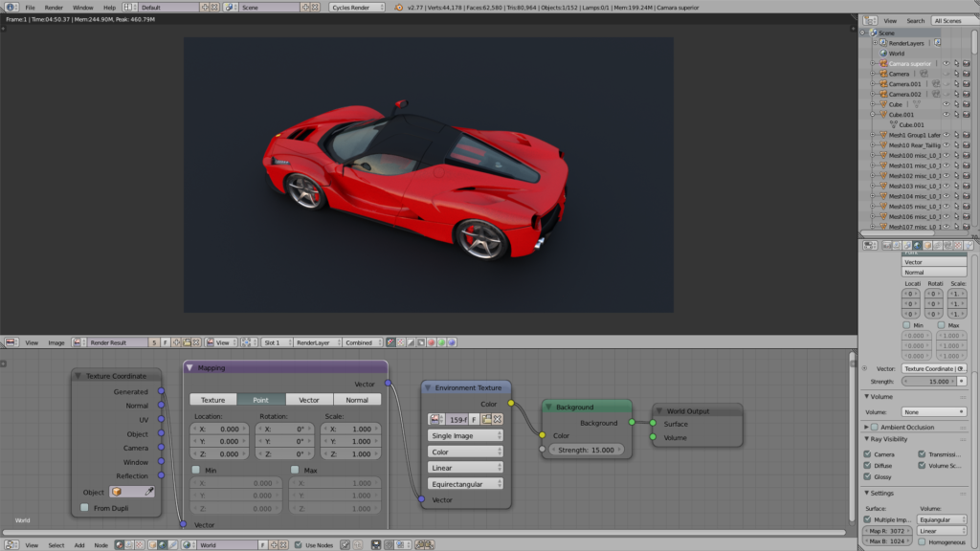Screen dimensions: 980x551
Task: Select the World properties tab icon
Action: pos(917,245)
